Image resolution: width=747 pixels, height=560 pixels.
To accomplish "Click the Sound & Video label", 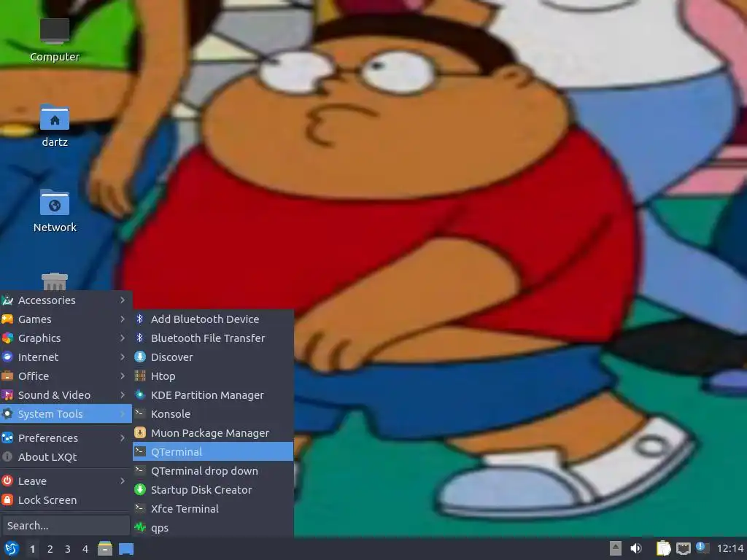I will click(54, 394).
